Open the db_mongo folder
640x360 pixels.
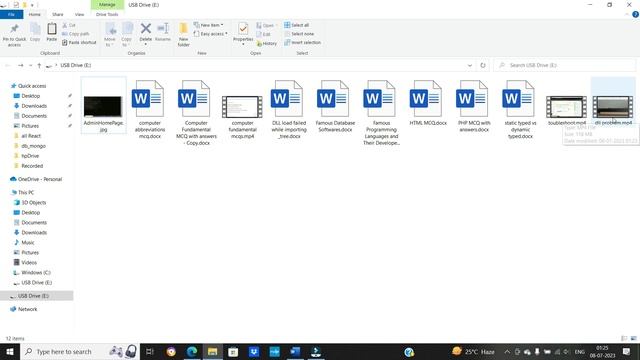tap(33, 146)
